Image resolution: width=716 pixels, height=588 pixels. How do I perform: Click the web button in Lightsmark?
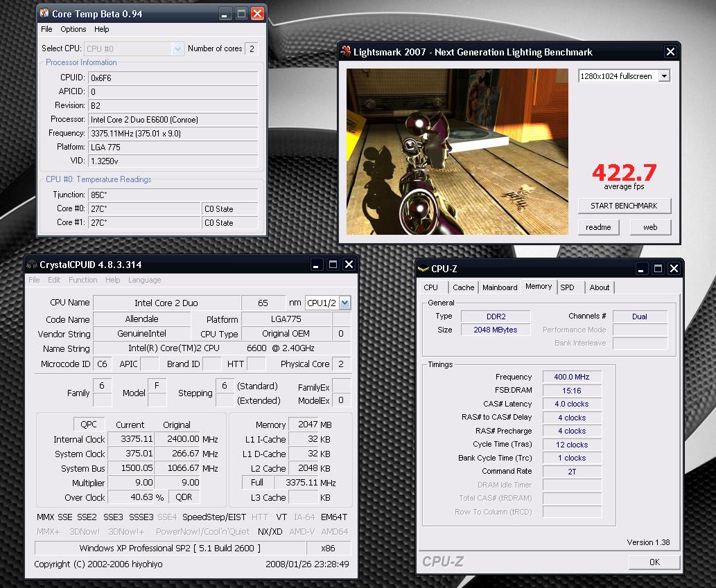[x=650, y=227]
